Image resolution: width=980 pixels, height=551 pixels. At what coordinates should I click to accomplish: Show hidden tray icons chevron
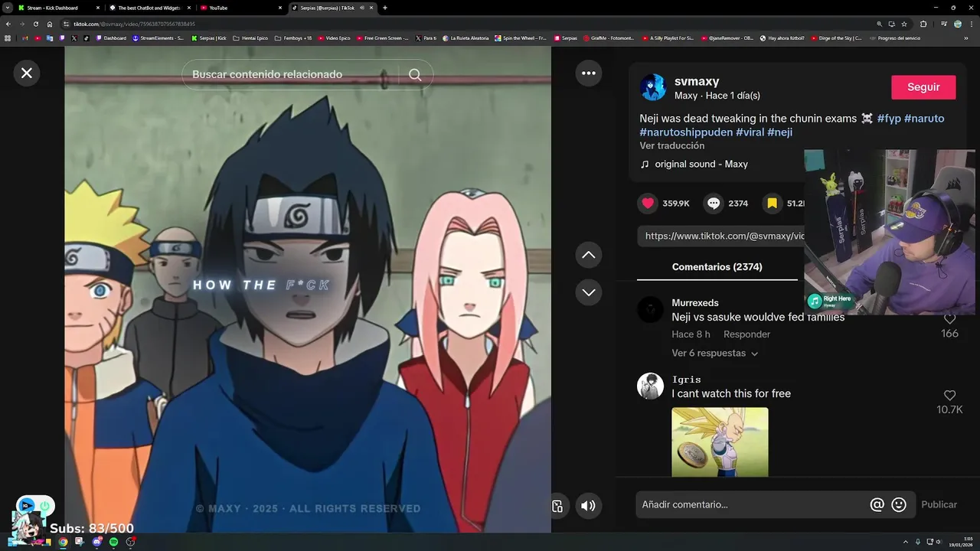(906, 542)
